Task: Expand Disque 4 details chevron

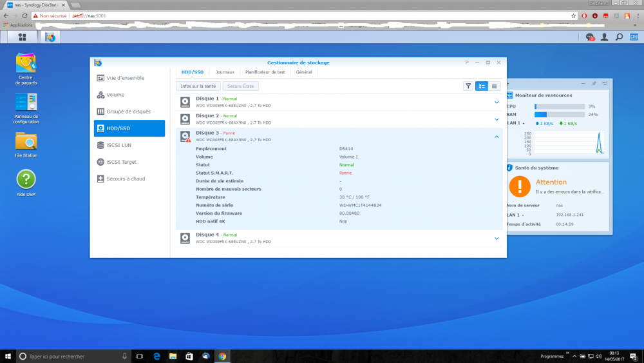Action: click(497, 239)
